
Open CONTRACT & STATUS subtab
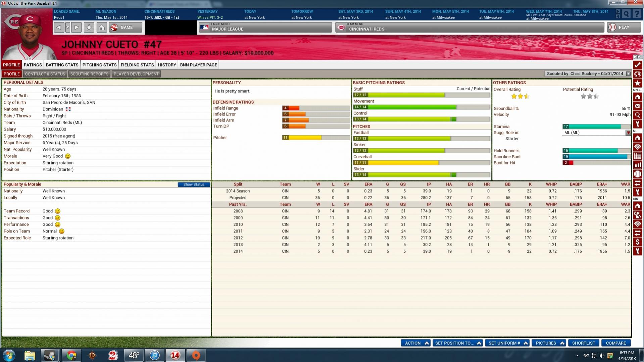pyautogui.click(x=45, y=74)
